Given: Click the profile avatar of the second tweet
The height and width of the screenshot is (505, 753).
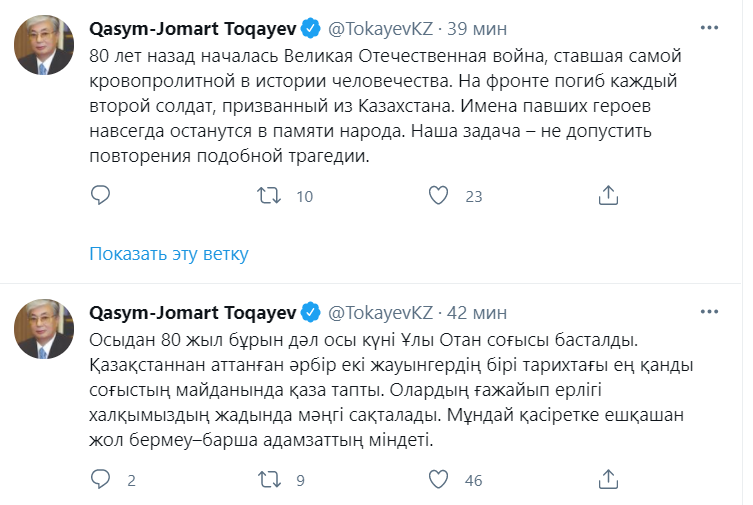Looking at the screenshot, I should click(43, 329).
